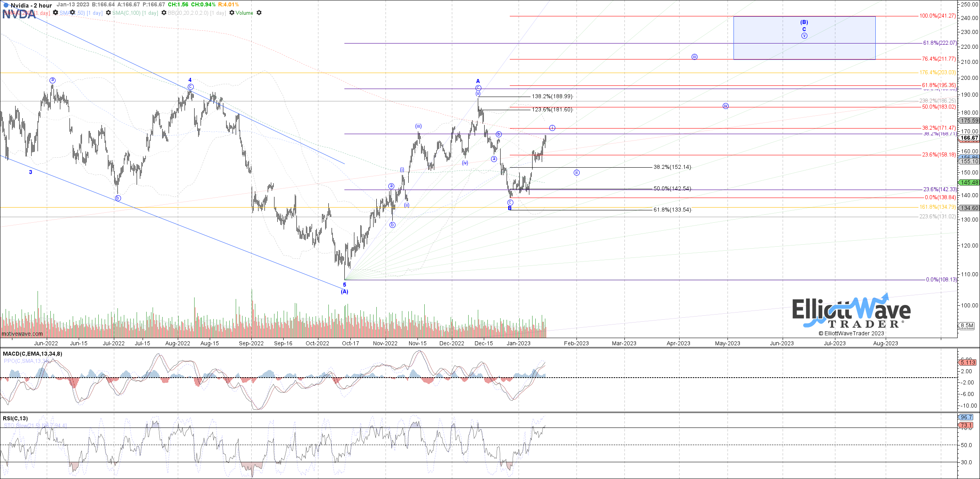The height and width of the screenshot is (479, 980).
Task: Select the 0.0%(108.13) Fibonacci label
Action: coord(942,280)
